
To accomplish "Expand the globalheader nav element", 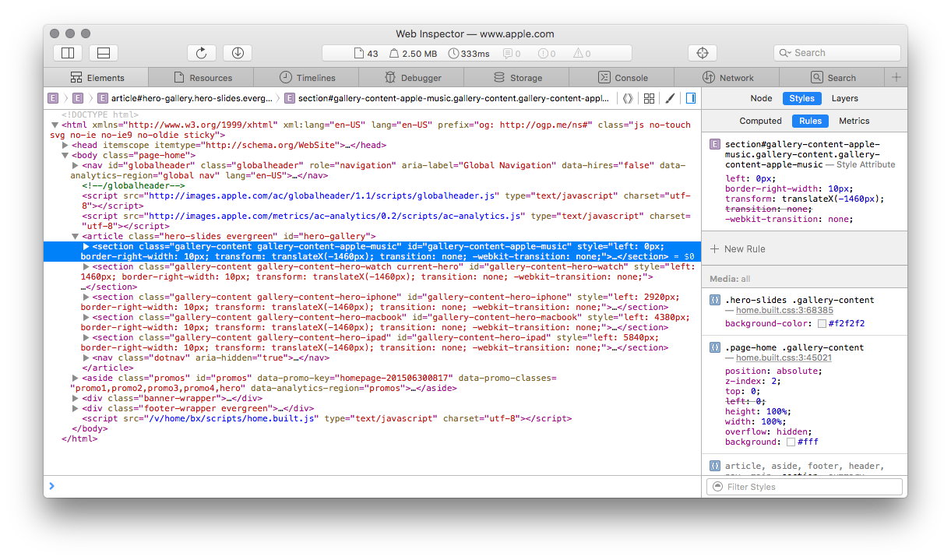I will click(76, 165).
